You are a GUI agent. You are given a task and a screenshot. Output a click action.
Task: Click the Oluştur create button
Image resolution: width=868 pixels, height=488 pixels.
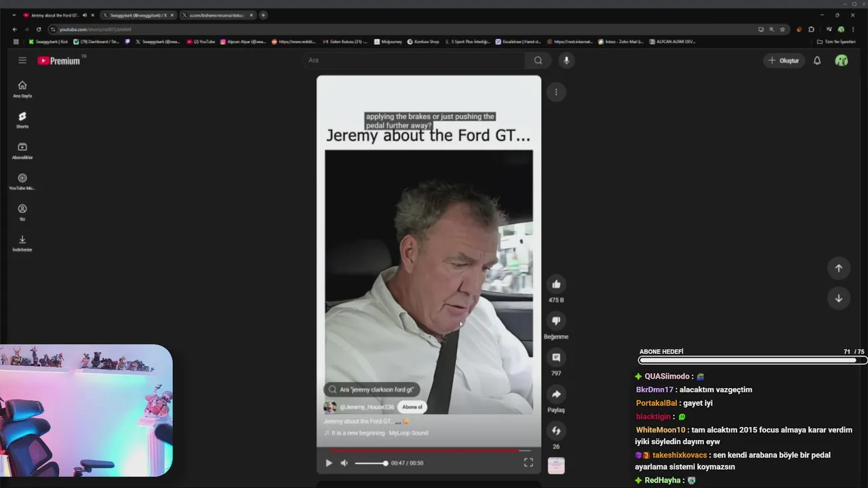coord(784,60)
